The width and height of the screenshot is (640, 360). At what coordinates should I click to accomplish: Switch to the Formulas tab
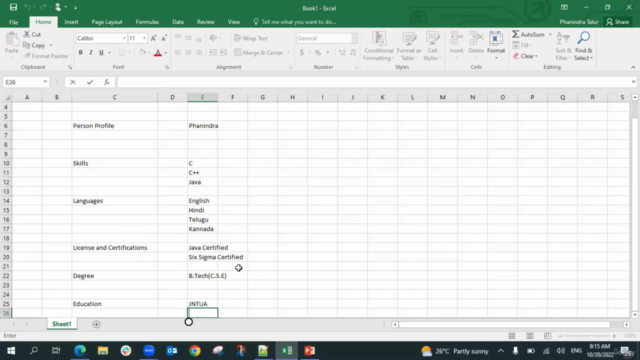click(x=147, y=22)
